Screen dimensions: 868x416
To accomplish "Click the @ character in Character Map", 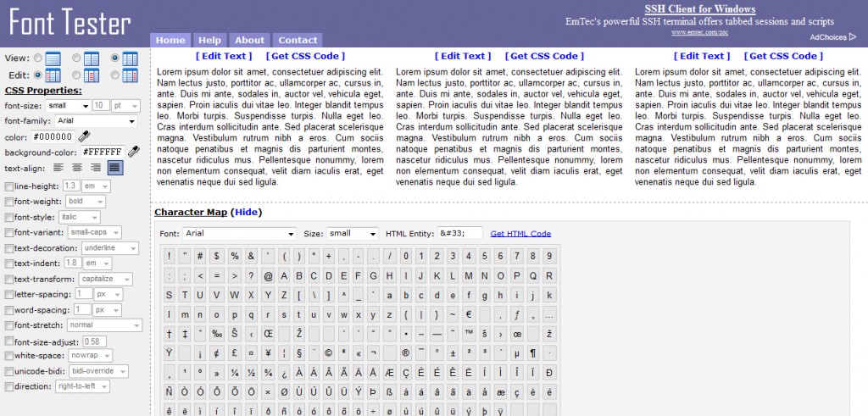I will 269,275.
